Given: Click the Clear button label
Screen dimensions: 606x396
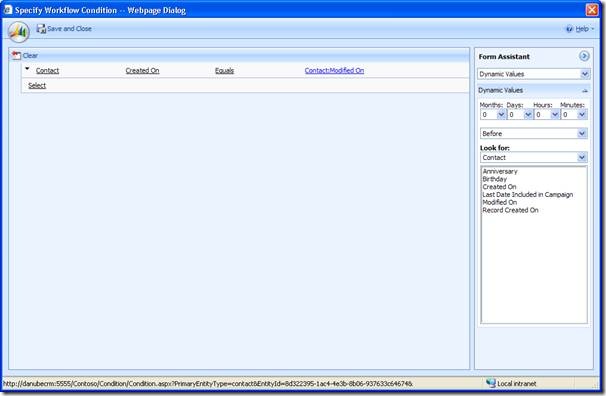Looking at the screenshot, I should [30, 56].
